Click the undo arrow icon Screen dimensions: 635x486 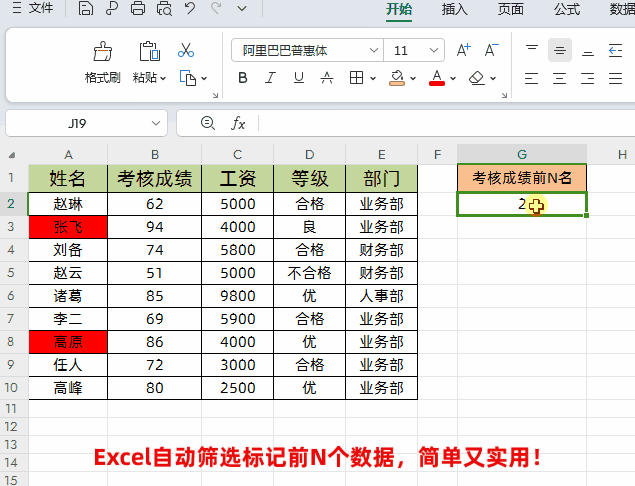190,8
